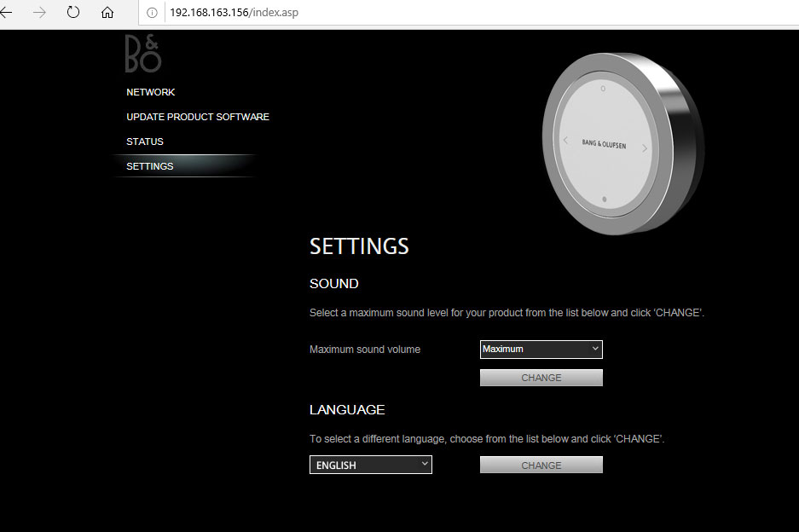Image resolution: width=799 pixels, height=532 pixels.
Task: Open the NETWORK menu item
Action: [x=151, y=92]
